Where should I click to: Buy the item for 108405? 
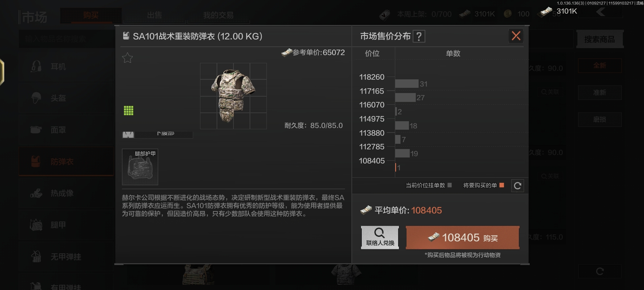click(x=462, y=238)
